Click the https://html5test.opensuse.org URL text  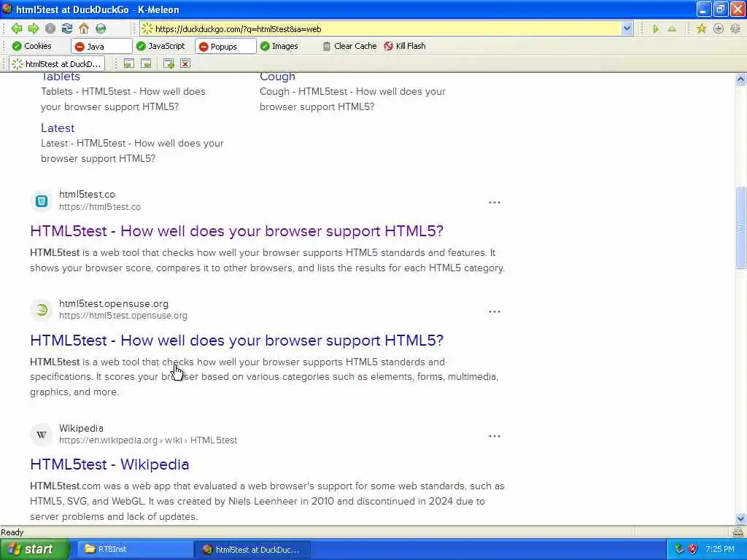point(123,315)
